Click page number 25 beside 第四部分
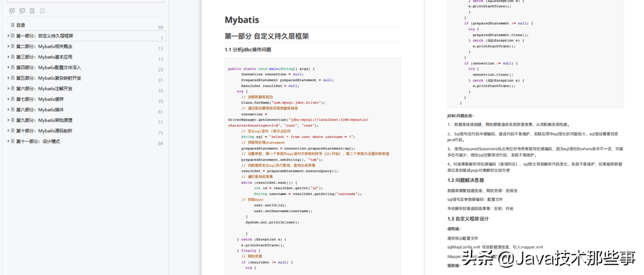The width and height of the screenshot is (644, 275). (160, 70)
